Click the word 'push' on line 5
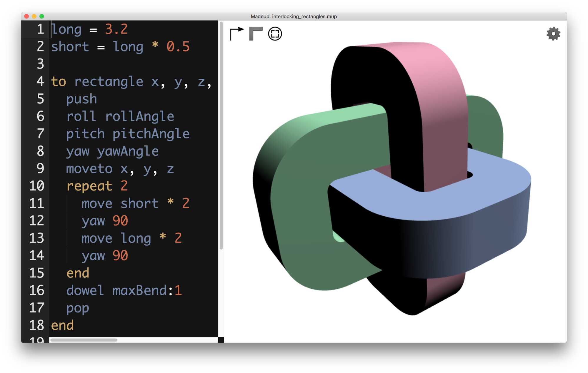This screenshot has height=373, width=588. (81, 99)
